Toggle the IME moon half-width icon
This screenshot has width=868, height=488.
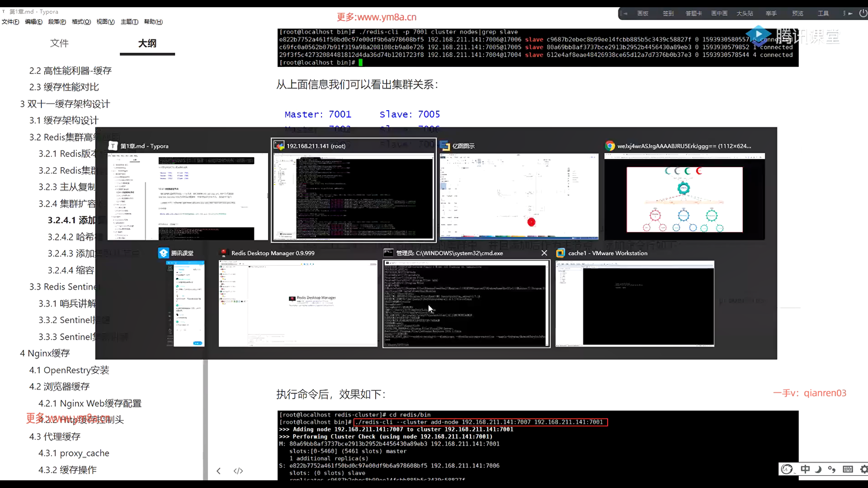point(818,469)
